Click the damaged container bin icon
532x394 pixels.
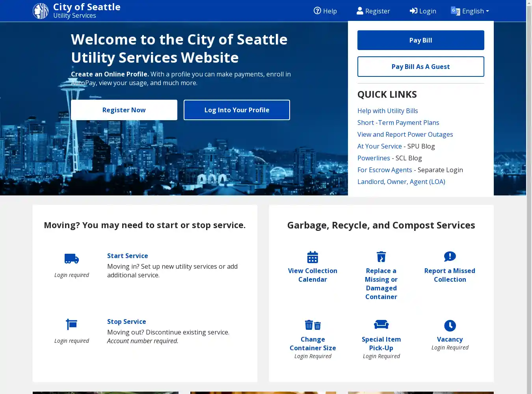tap(381, 257)
